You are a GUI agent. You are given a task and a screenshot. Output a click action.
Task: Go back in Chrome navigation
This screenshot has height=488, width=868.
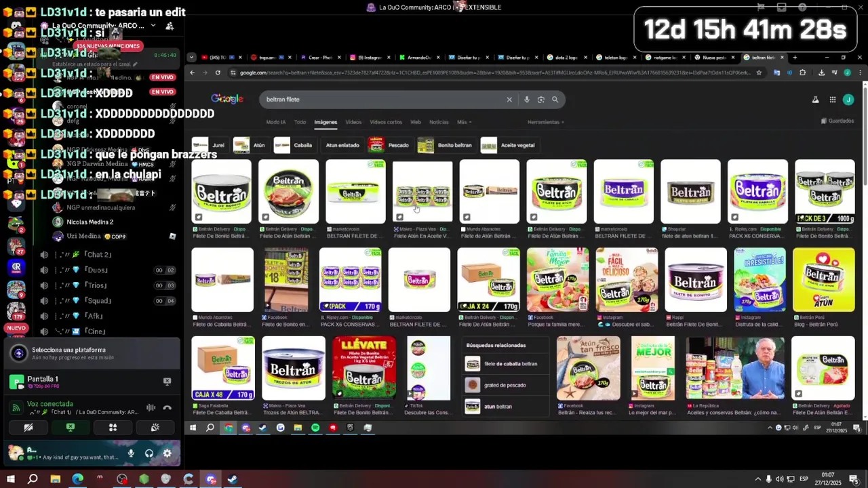pyautogui.click(x=192, y=73)
